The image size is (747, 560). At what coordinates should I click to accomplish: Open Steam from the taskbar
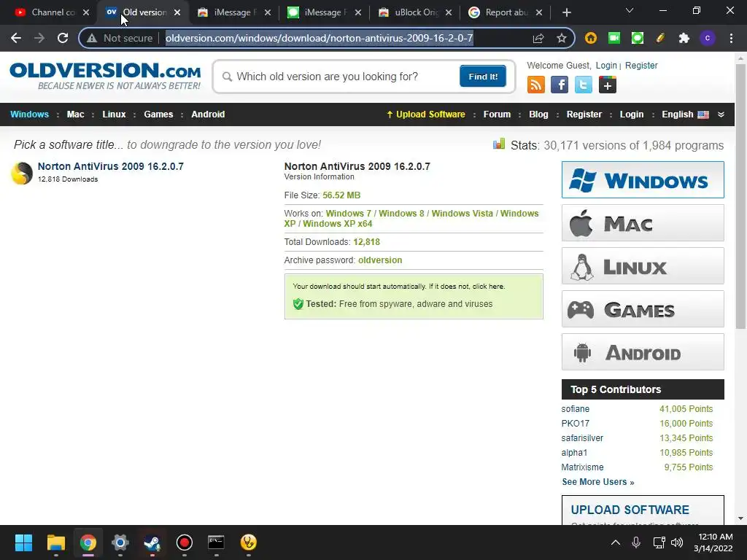152,542
